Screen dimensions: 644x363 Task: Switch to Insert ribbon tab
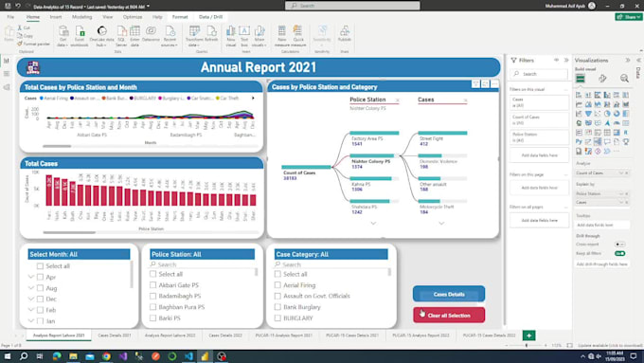(x=56, y=17)
